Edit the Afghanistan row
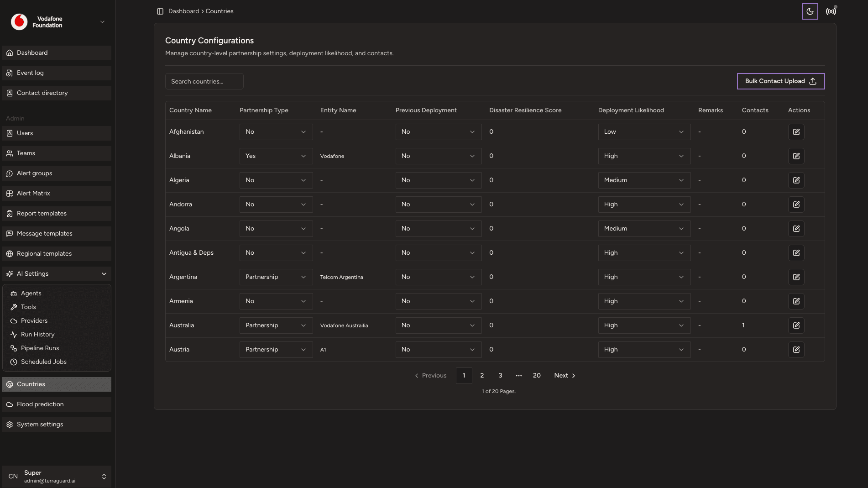This screenshot has width=868, height=488. click(x=796, y=132)
